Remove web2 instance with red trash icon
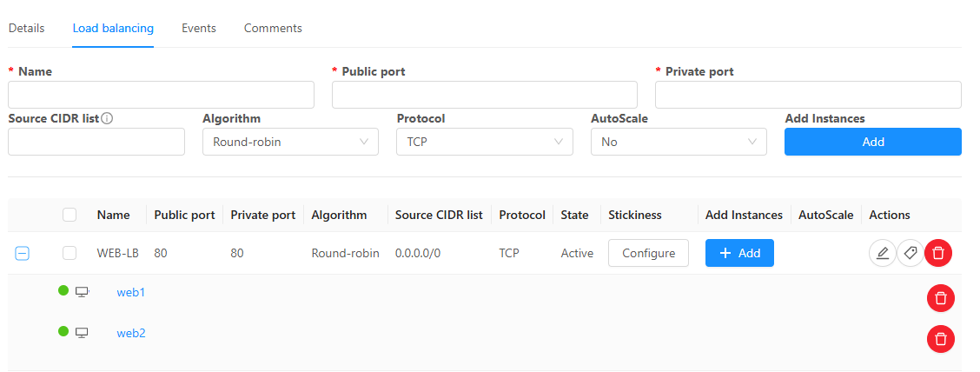The image size is (980, 372). click(x=941, y=338)
